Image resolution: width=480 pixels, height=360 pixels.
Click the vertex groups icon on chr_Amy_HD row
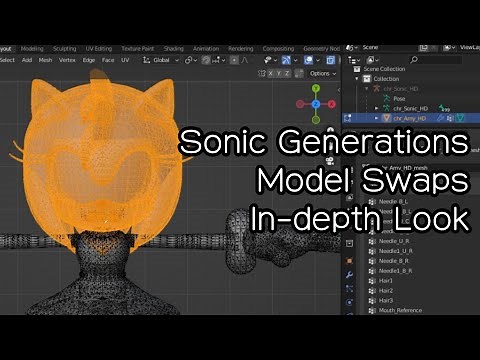450,118
